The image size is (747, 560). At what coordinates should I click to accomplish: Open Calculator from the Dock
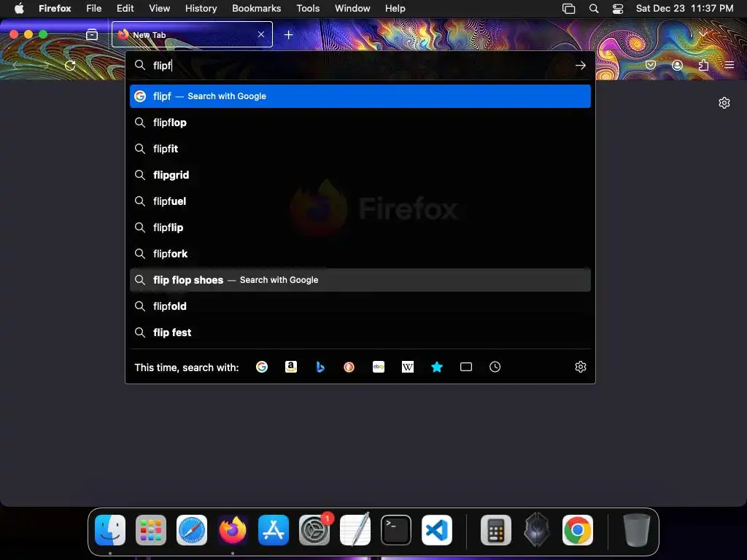coord(496,530)
